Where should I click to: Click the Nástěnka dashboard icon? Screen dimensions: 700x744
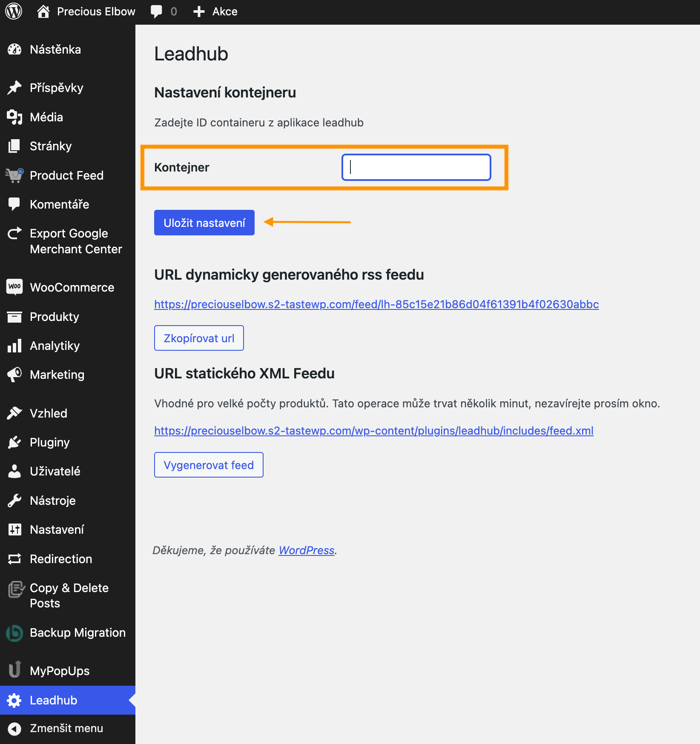pos(14,49)
